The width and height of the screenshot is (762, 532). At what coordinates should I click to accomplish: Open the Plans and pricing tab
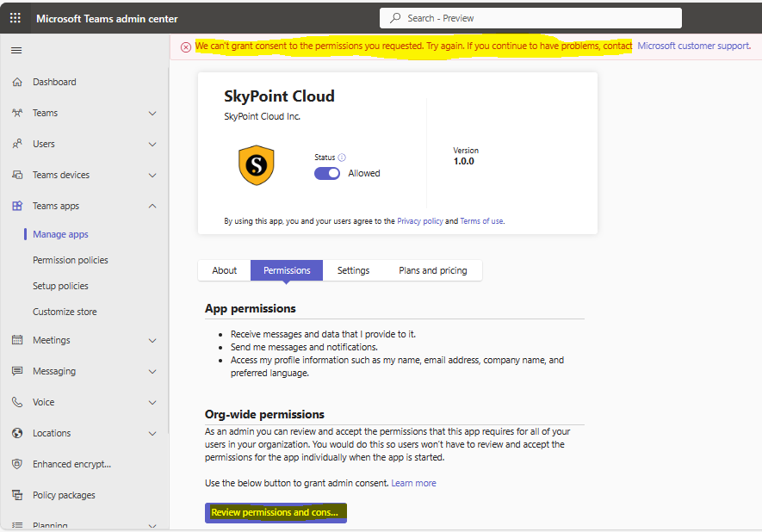[x=432, y=270]
